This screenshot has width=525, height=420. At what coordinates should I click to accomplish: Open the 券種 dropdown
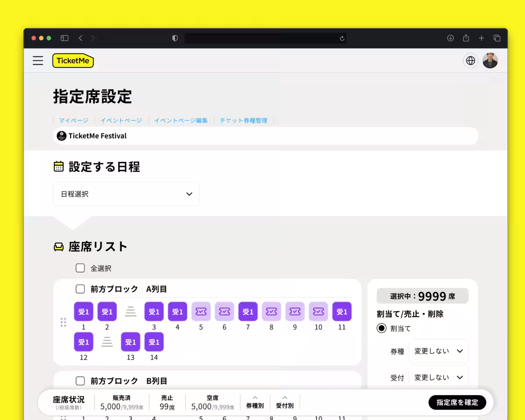click(x=438, y=351)
